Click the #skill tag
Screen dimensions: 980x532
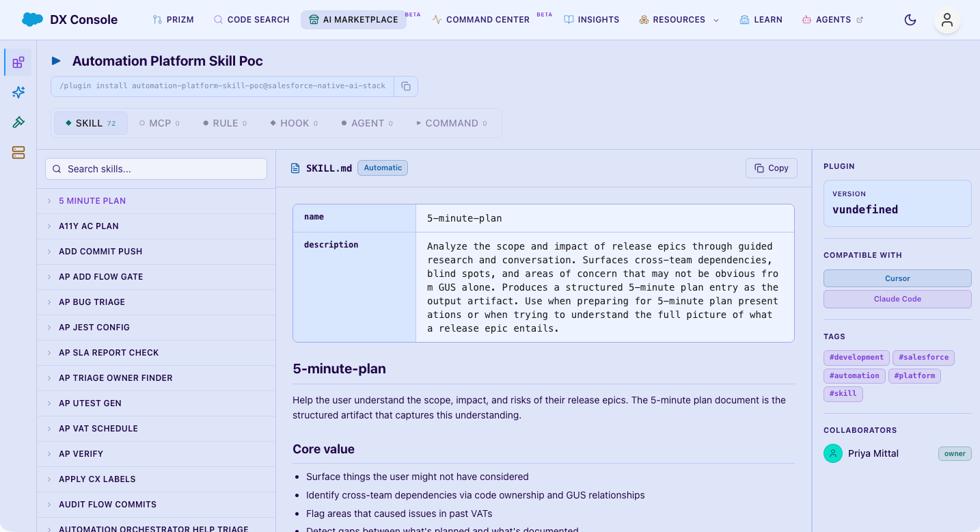[x=843, y=394]
